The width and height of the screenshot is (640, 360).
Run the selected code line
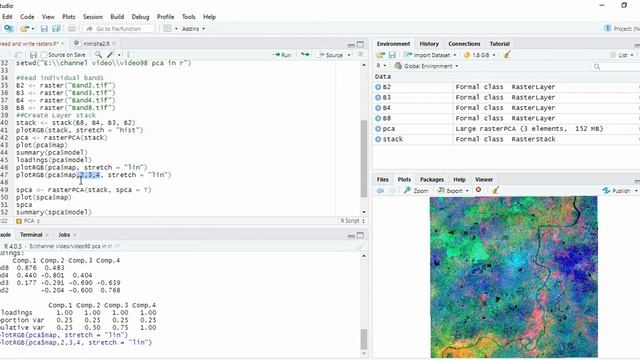coord(282,55)
